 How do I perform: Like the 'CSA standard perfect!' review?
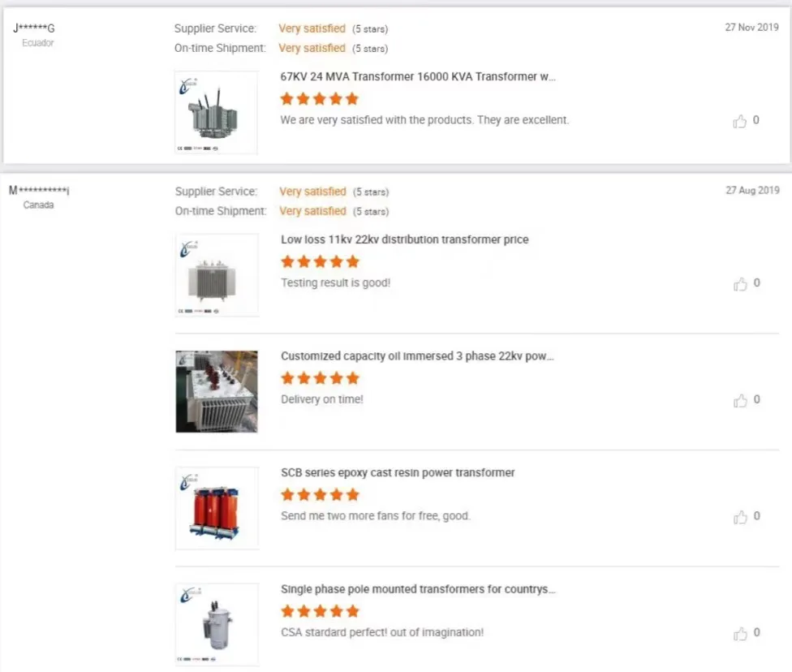tap(739, 634)
